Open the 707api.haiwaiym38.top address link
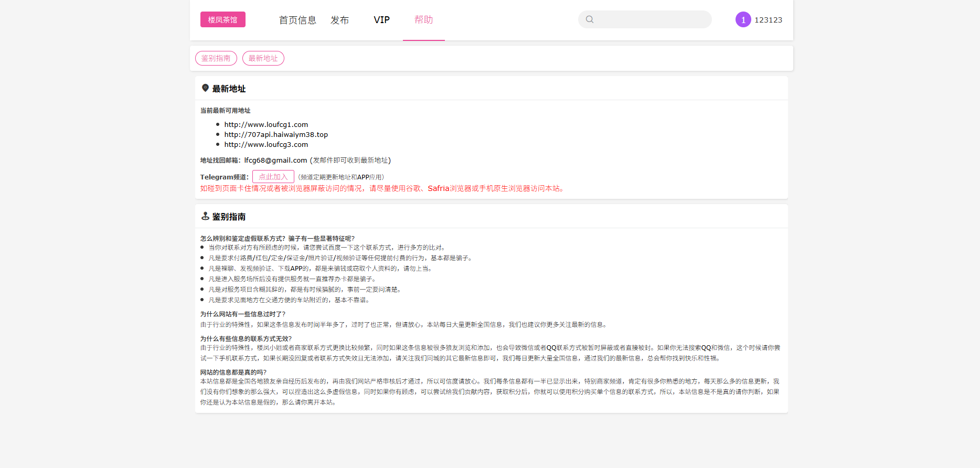Screen dimensions: 980x468 coord(276,134)
